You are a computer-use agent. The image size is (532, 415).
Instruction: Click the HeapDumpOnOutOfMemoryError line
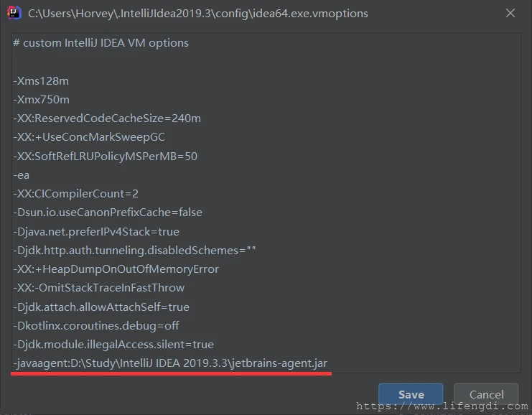click(116, 269)
